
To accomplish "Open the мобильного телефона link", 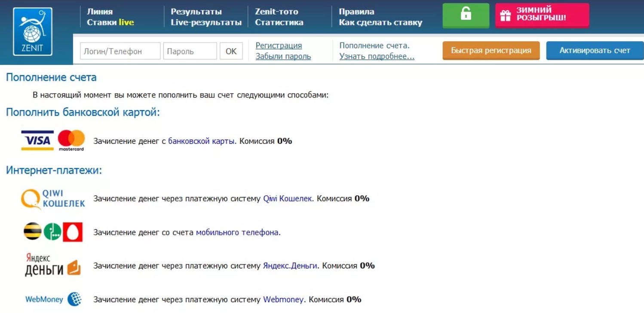I will pos(237,232).
